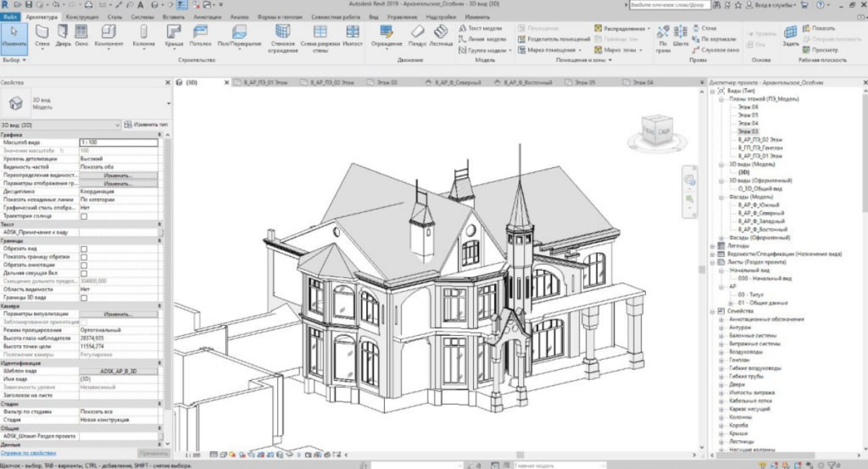Switch to the Совместная работа ribbon tab
This screenshot has width=868, height=469.
click(336, 16)
